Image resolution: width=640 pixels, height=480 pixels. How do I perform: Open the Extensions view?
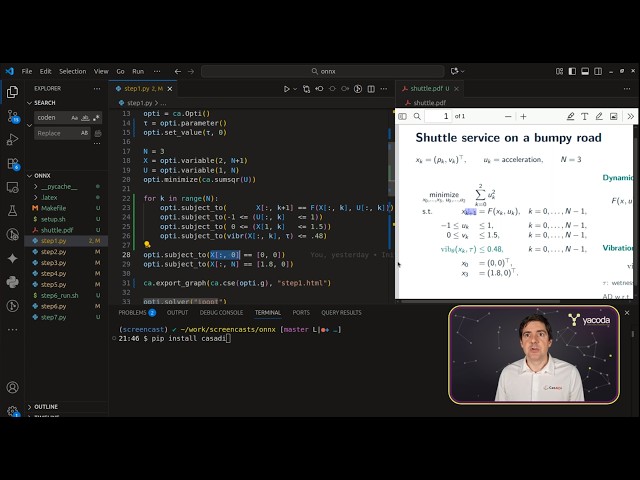click(13, 164)
